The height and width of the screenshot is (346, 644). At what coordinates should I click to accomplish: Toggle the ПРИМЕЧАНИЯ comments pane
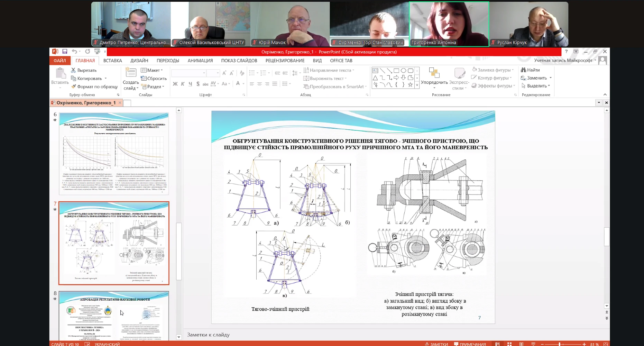point(470,344)
